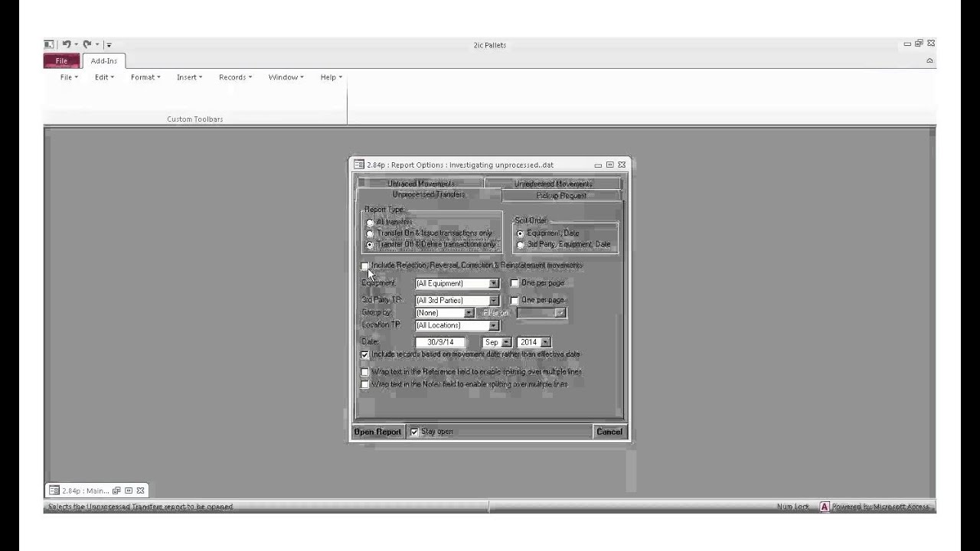
Task: Open the Unredeemed Movements tab
Action: [x=553, y=184]
